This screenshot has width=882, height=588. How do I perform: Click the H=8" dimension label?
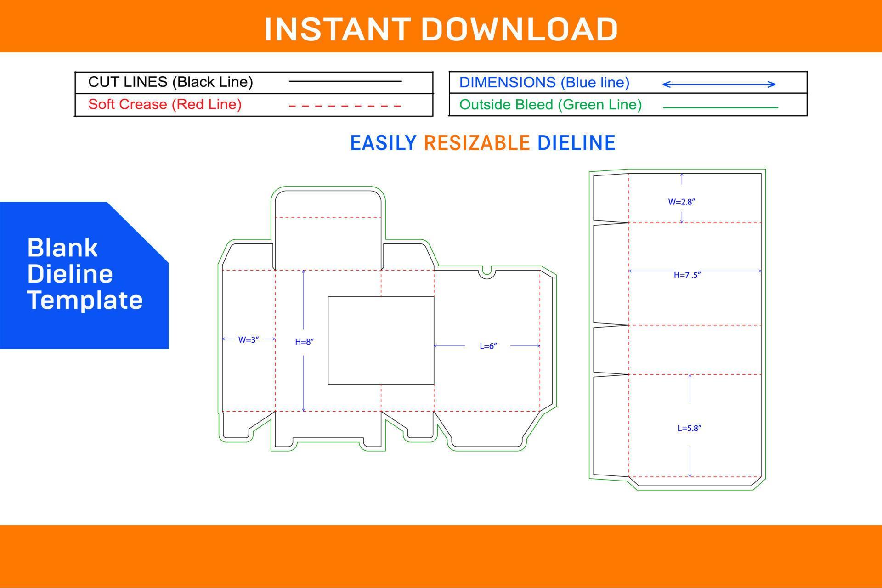304,342
